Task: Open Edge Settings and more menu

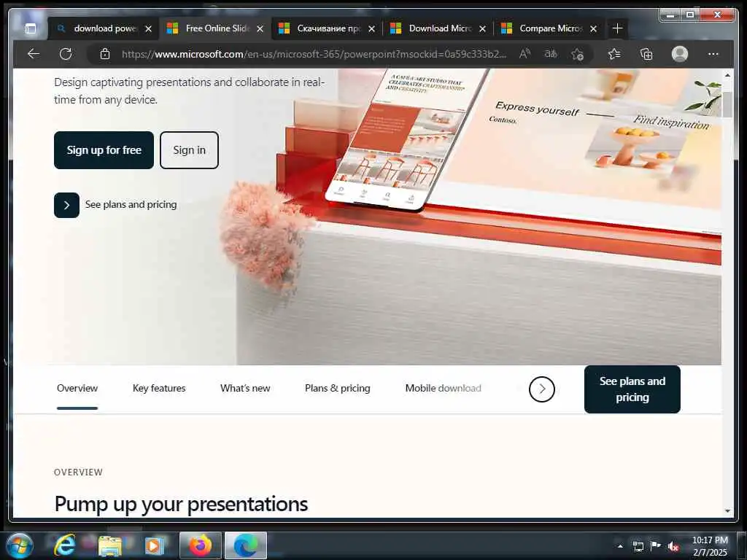Action: pyautogui.click(x=713, y=54)
